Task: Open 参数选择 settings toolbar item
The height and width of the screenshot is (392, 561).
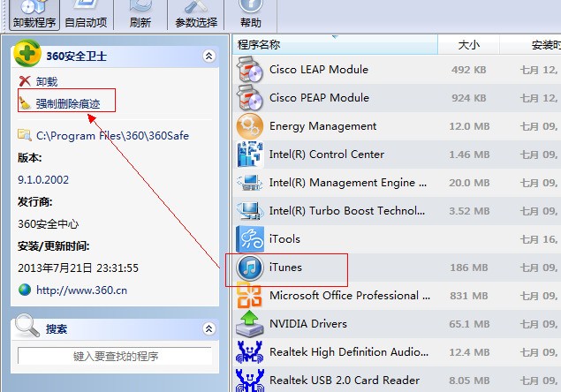Action: [x=196, y=15]
